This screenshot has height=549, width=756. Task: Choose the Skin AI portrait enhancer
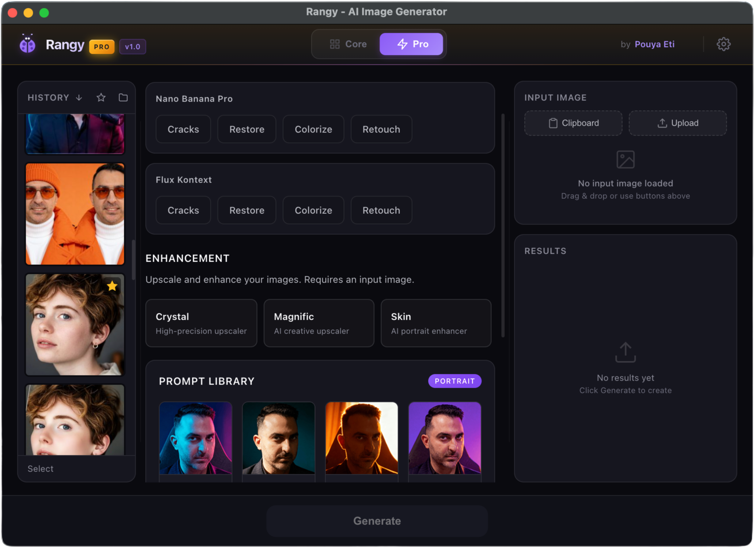pyautogui.click(x=436, y=323)
